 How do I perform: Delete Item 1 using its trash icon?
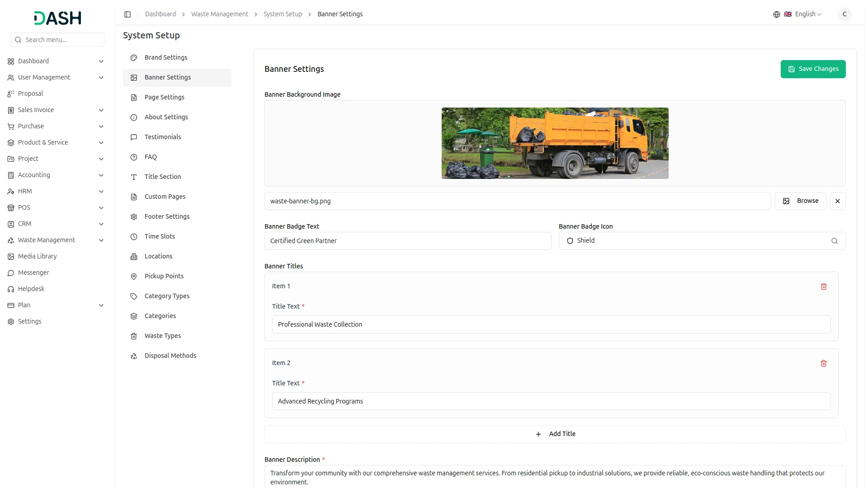824,286
